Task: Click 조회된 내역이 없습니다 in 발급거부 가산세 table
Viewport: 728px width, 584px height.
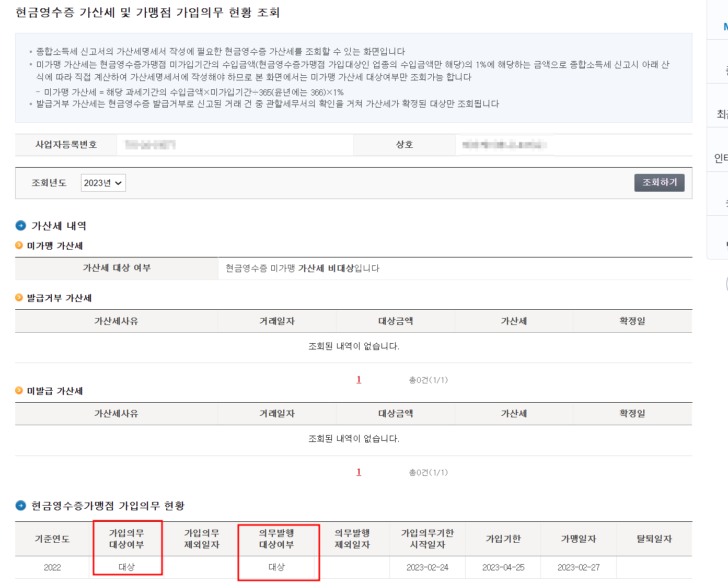Action: [x=354, y=346]
